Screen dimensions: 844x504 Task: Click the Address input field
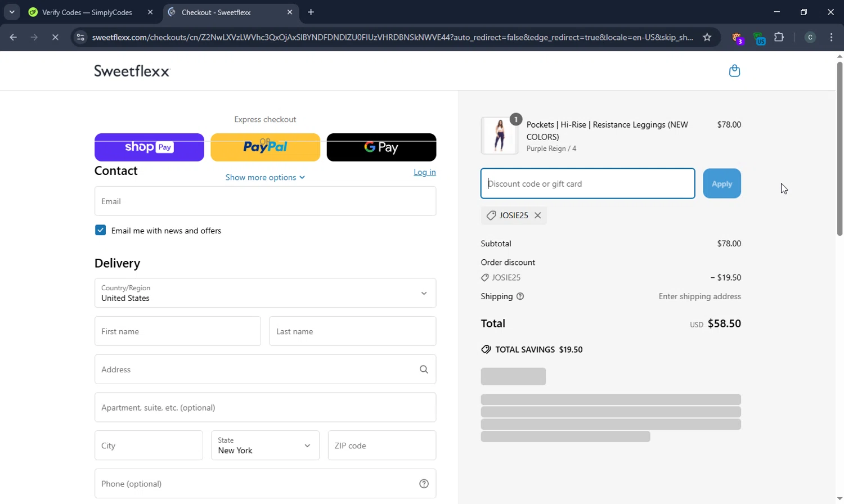tap(265, 370)
